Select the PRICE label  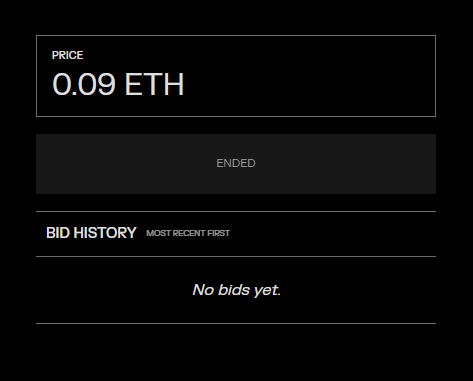[x=68, y=55]
